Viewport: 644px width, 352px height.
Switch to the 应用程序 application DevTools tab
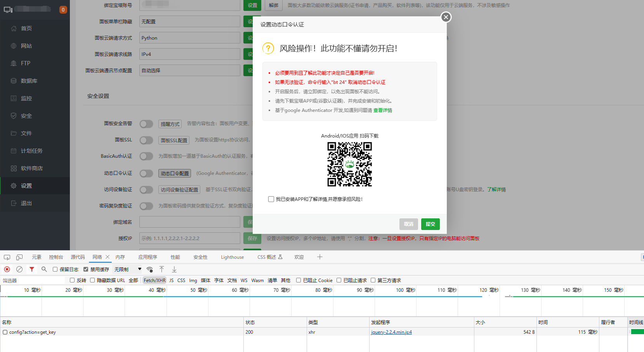[148, 257]
